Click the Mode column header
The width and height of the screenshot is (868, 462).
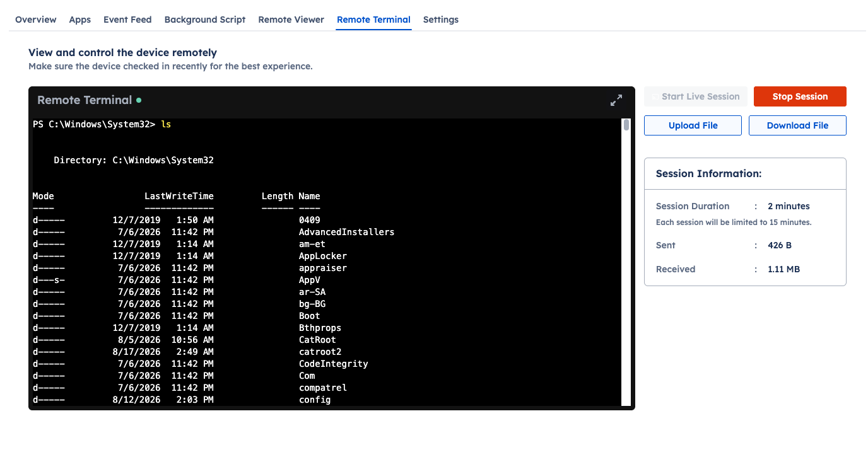(x=43, y=196)
